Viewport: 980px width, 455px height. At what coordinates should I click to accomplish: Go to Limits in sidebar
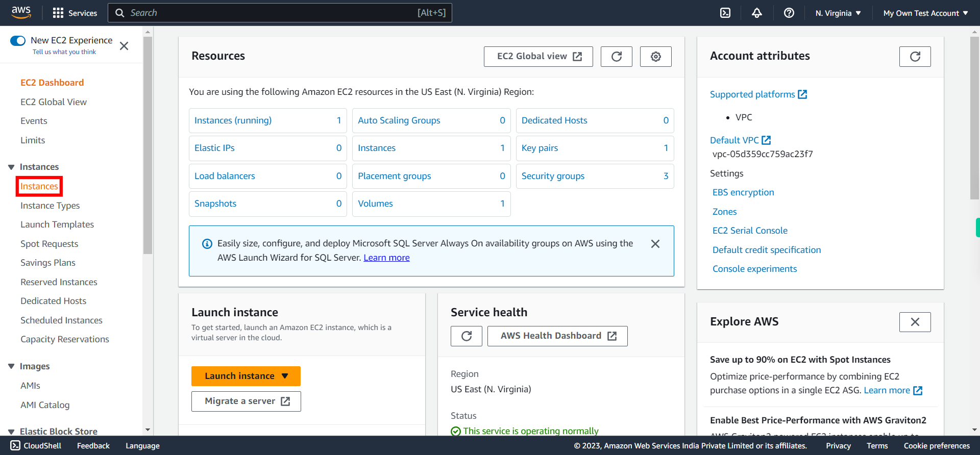click(33, 140)
